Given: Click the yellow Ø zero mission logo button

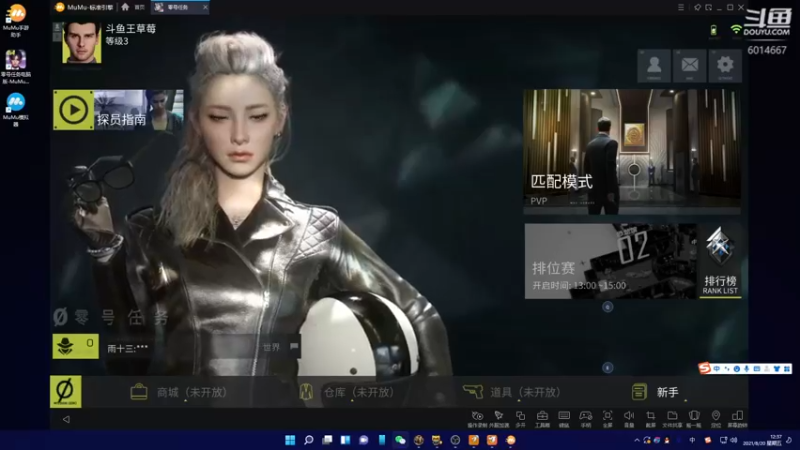Looking at the screenshot, I should pyautogui.click(x=65, y=391).
